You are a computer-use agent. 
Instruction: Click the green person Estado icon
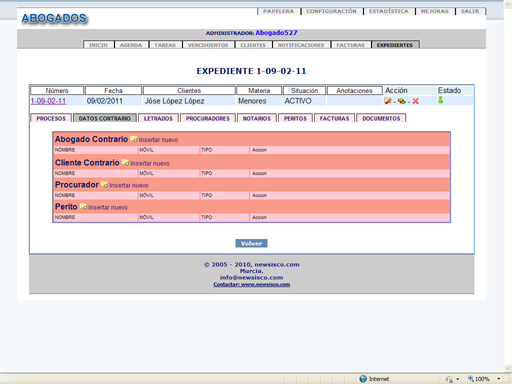click(x=440, y=100)
